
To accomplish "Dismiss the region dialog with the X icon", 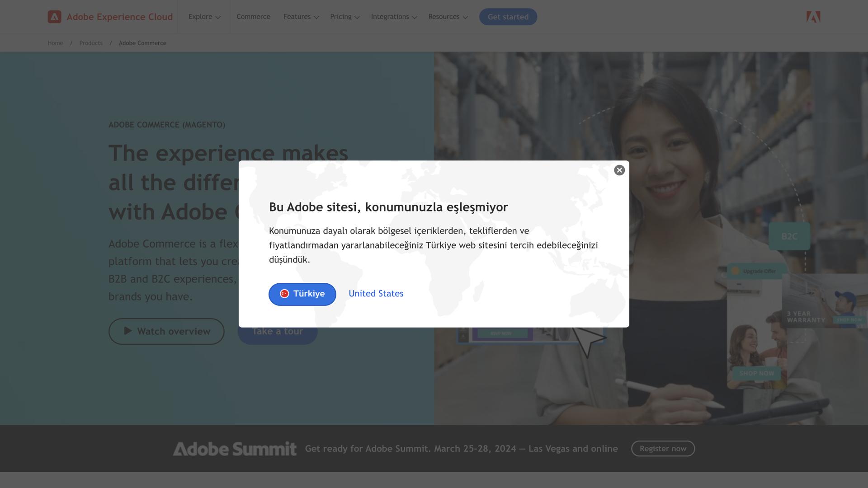I will coord(619,170).
